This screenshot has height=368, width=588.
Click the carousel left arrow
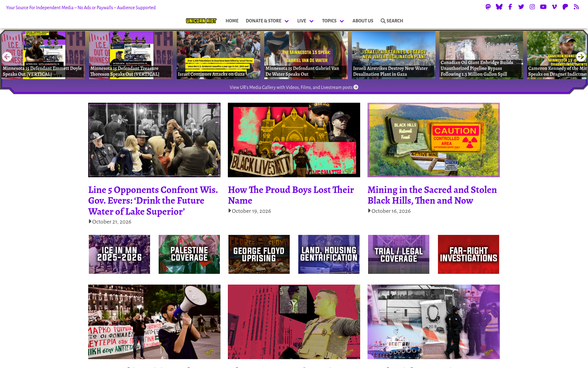7,57
